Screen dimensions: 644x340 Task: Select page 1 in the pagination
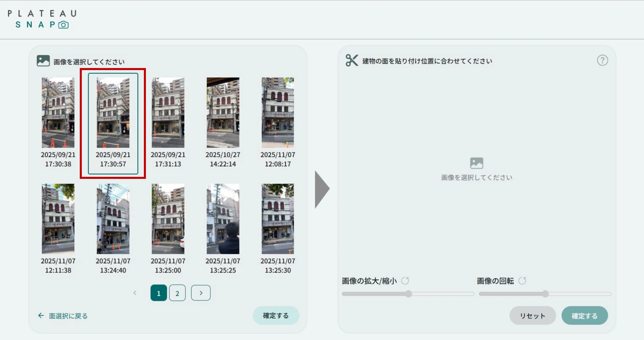click(x=159, y=293)
